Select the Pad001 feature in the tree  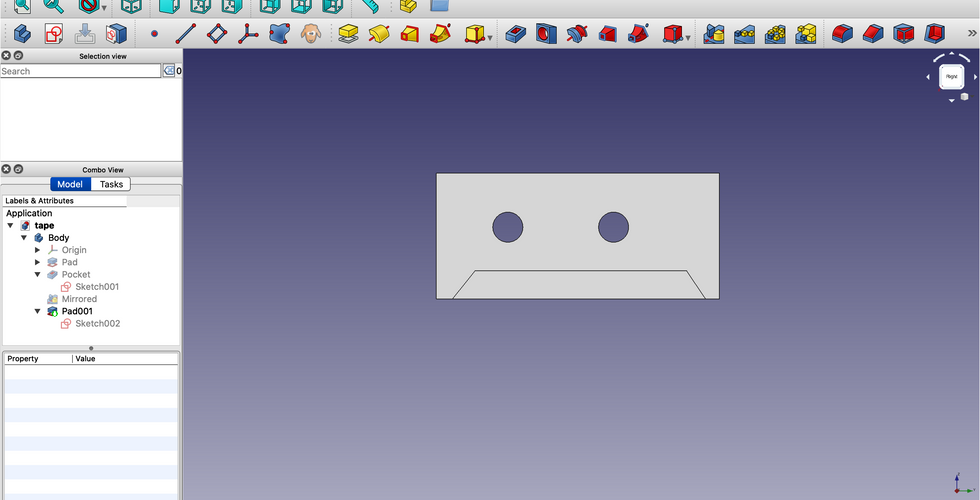tap(77, 311)
